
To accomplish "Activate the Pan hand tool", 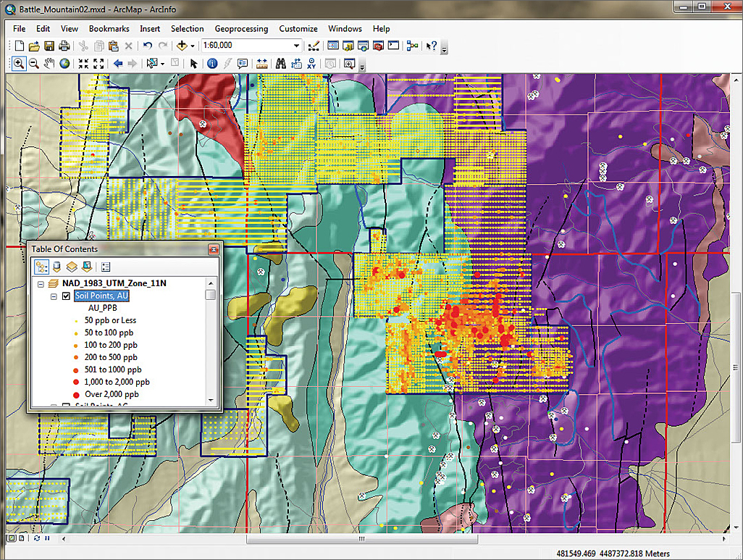I will [49, 64].
